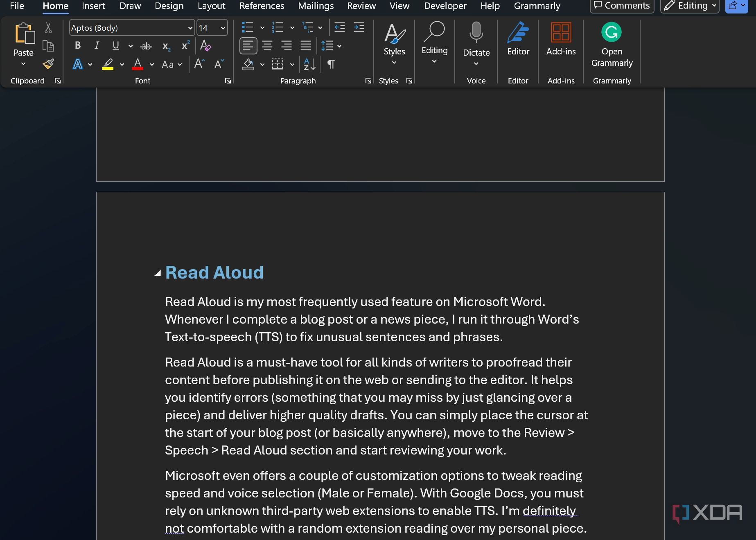Open the Editor pane

pyautogui.click(x=518, y=39)
